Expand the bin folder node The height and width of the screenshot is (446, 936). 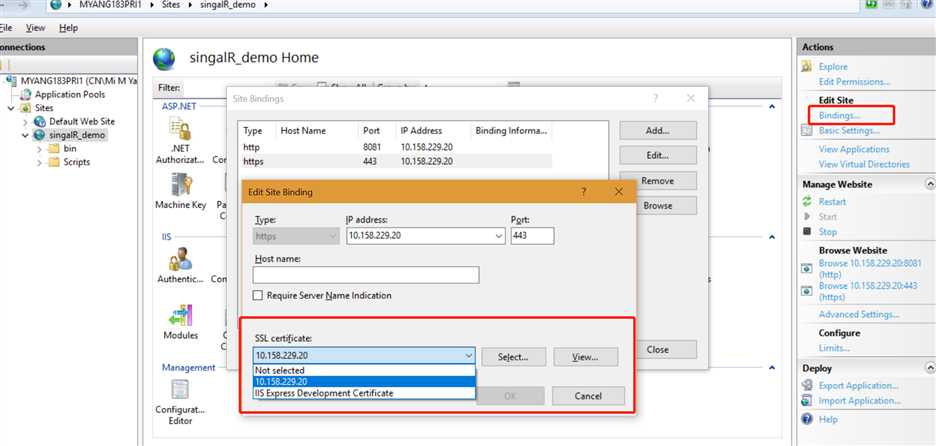pyautogui.click(x=39, y=149)
